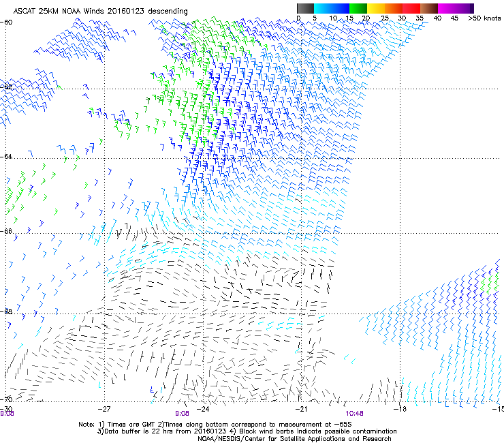Click the -68 latitude axis label

(6, 311)
